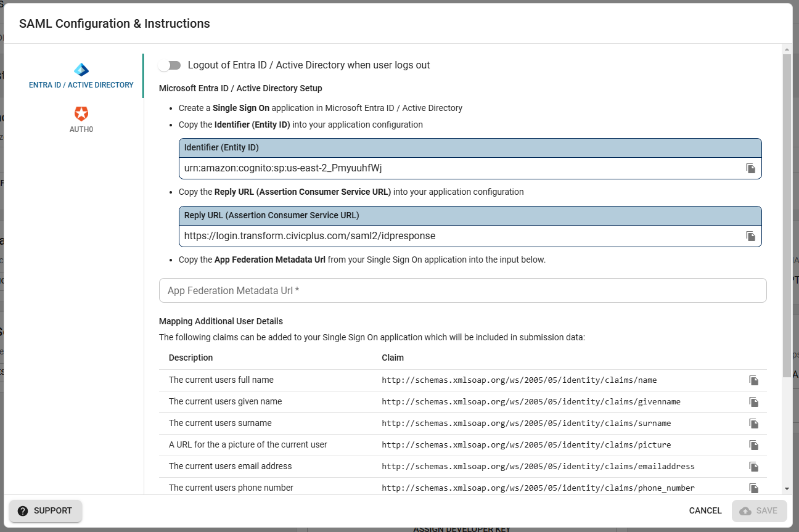799x532 pixels.
Task: Click 'The current users phone number' cell
Action: pyautogui.click(x=231, y=488)
